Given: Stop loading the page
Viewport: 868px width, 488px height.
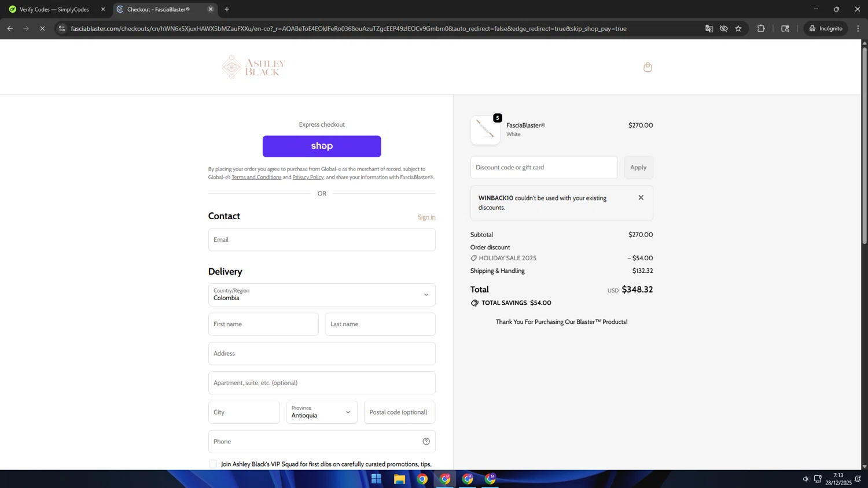Looking at the screenshot, I should [x=42, y=28].
